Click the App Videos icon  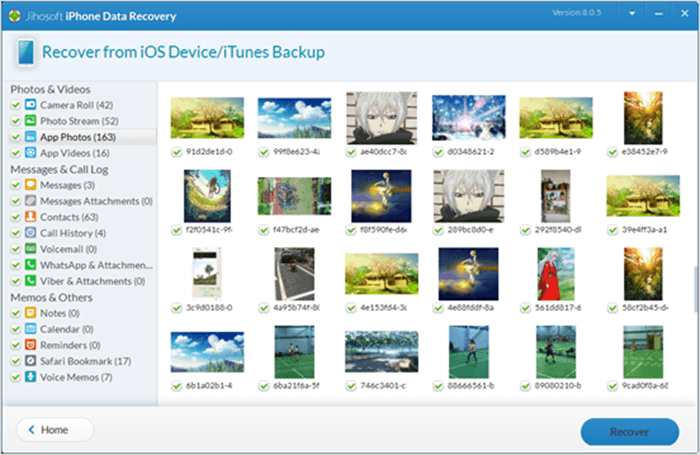pyautogui.click(x=30, y=153)
